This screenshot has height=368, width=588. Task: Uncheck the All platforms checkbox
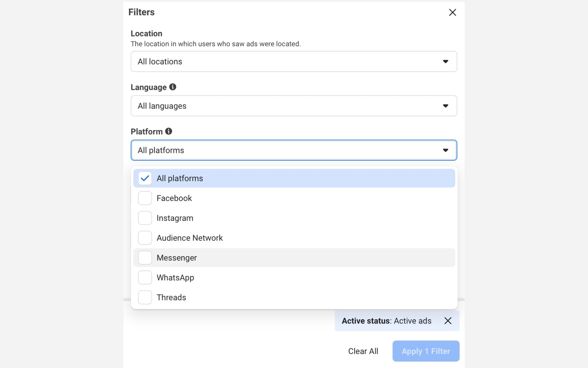(145, 178)
